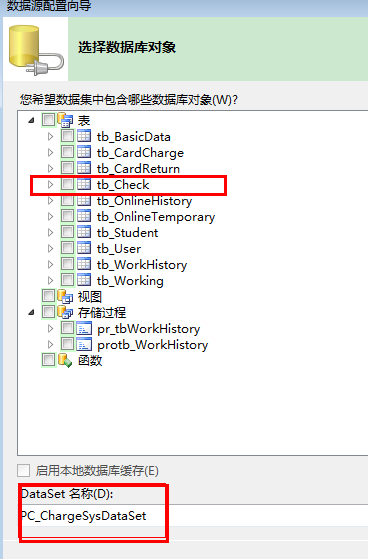Check the 表 root checkbox
Screen dimensions: 368x559
pyautogui.click(x=48, y=120)
